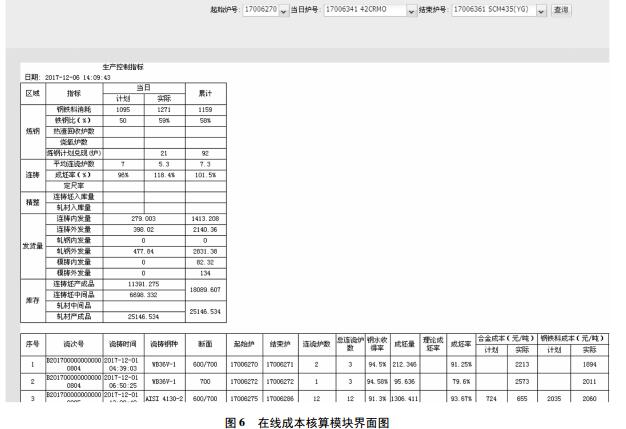
Task: Select the 发货量 area cell
Action: tap(32, 243)
